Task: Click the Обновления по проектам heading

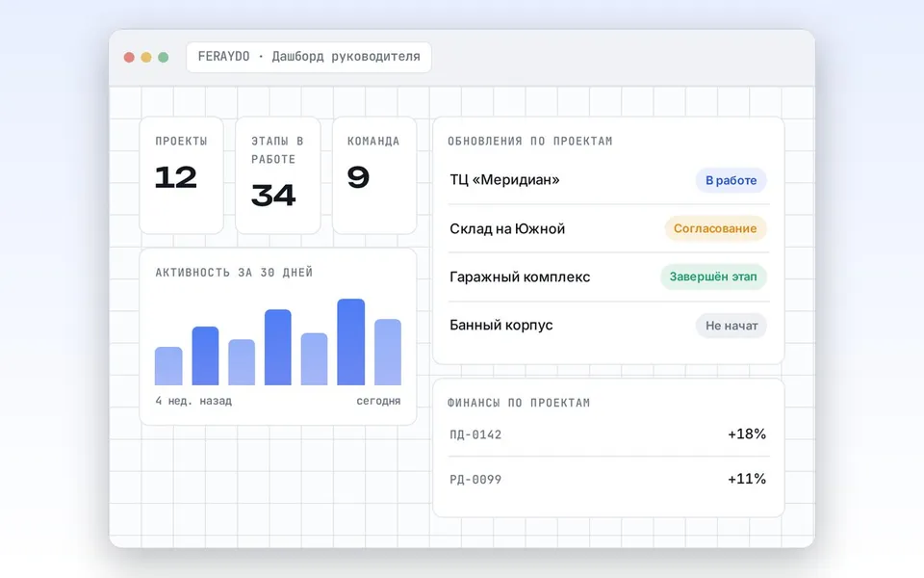Action: coord(529,141)
